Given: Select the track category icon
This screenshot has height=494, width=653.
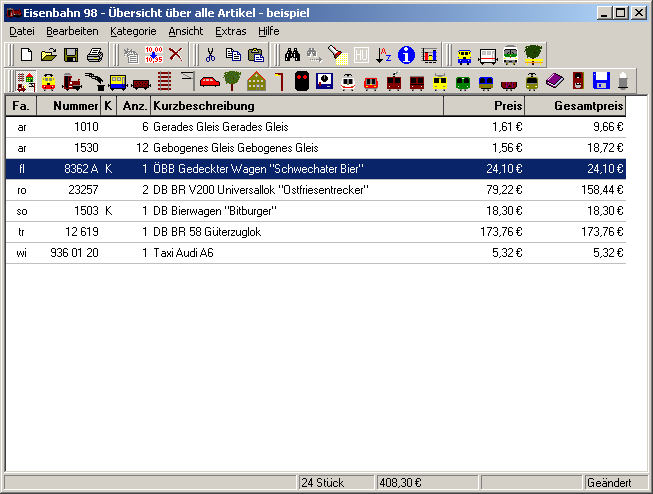Looking at the screenshot, I should (164, 81).
